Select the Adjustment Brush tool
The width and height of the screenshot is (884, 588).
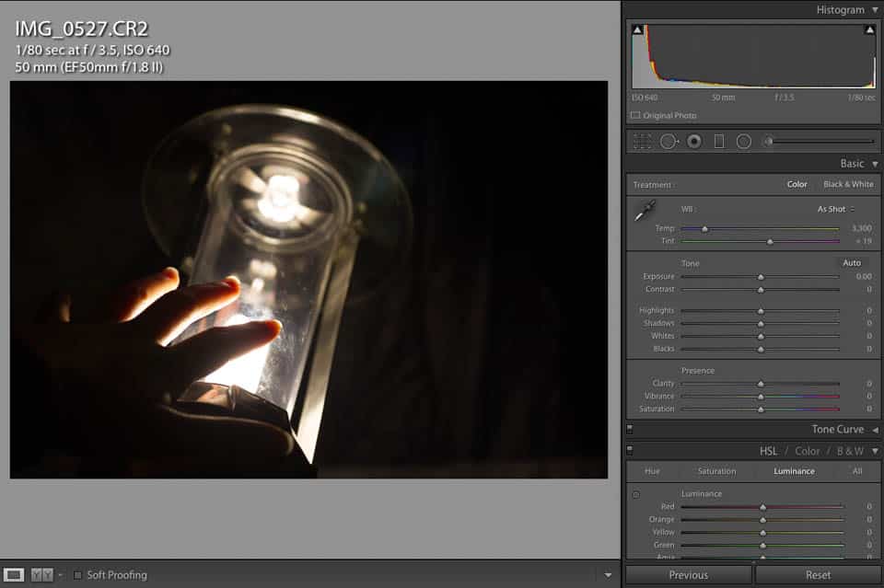coord(768,141)
